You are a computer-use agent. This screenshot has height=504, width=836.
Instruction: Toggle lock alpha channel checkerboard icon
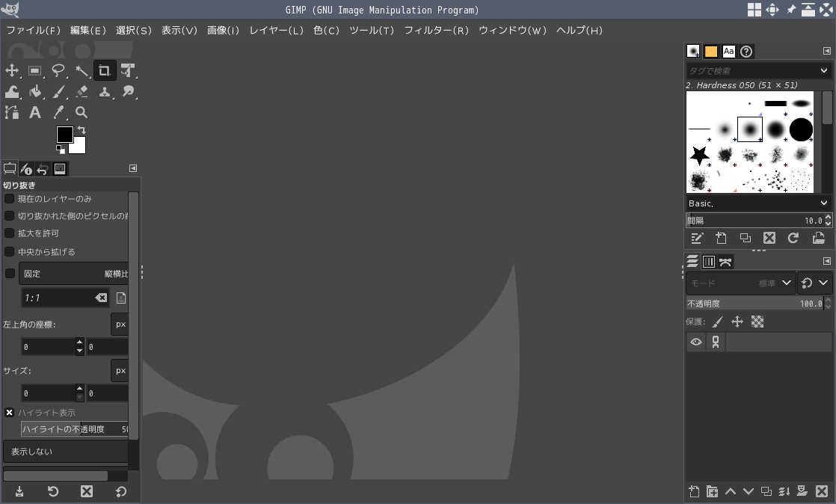click(x=757, y=322)
